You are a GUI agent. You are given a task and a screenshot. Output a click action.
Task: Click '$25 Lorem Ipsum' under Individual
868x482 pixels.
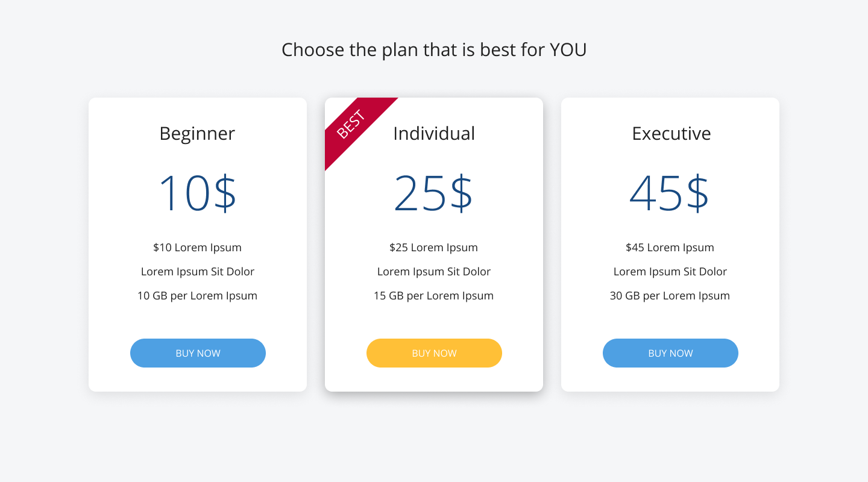[434, 247]
